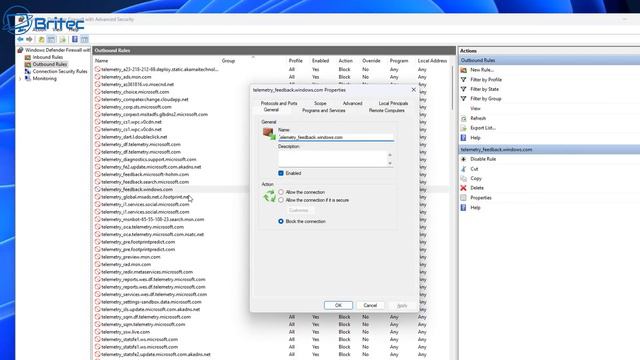Select Block the connection radio button
Image resolution: width=640 pixels, height=360 pixels.
[x=281, y=221]
